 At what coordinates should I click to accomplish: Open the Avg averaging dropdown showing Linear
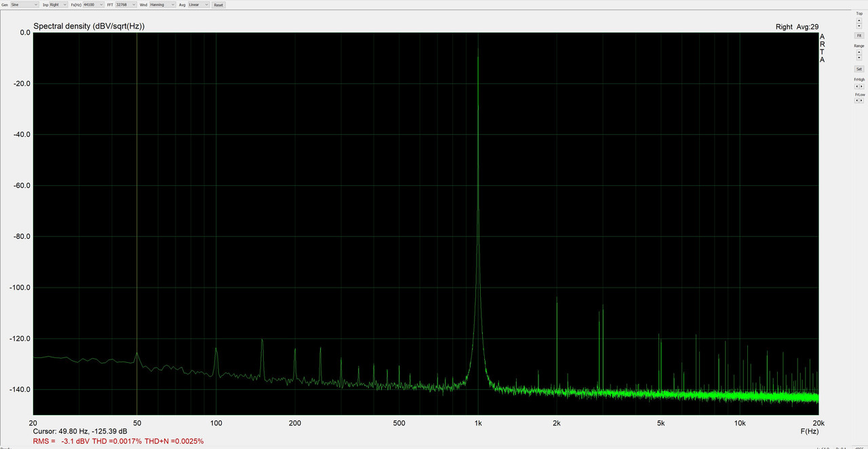pyautogui.click(x=199, y=5)
